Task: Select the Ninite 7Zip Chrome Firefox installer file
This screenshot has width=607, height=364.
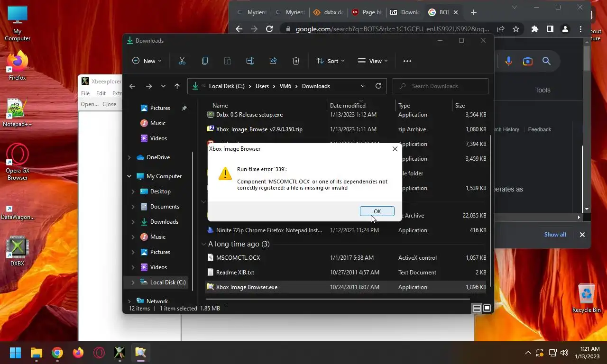Action: coord(347,230)
